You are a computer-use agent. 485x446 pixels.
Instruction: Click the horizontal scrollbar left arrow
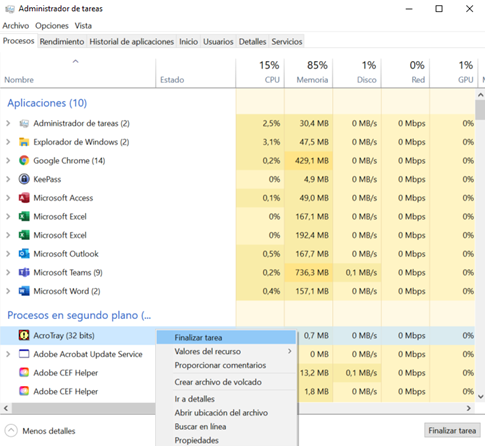(x=6, y=408)
